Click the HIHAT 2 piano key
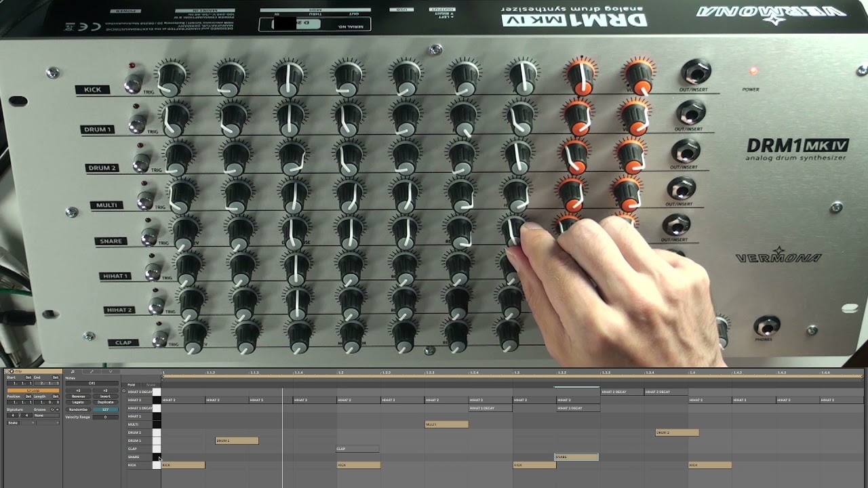This screenshot has height=488, width=868. (157, 400)
